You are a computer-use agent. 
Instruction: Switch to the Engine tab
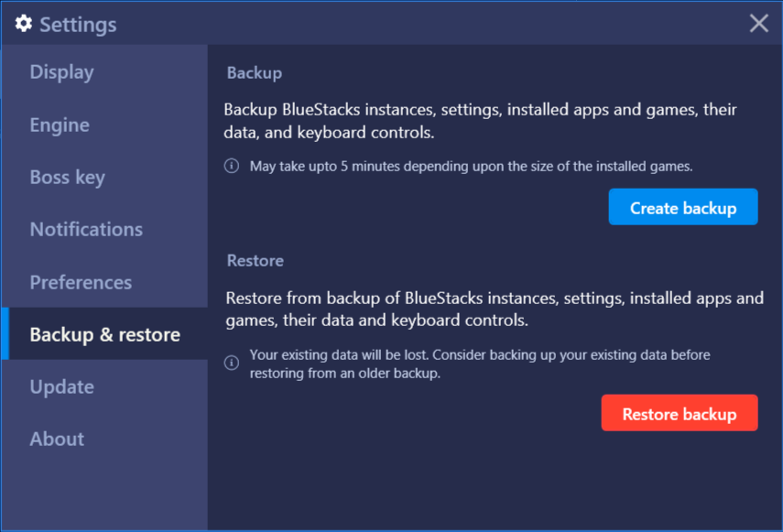[x=104, y=125]
